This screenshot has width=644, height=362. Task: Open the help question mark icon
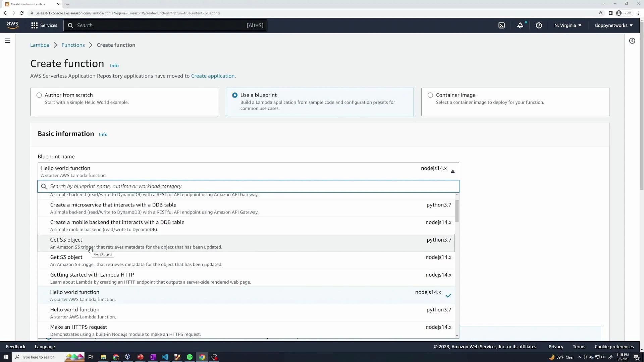point(539,25)
